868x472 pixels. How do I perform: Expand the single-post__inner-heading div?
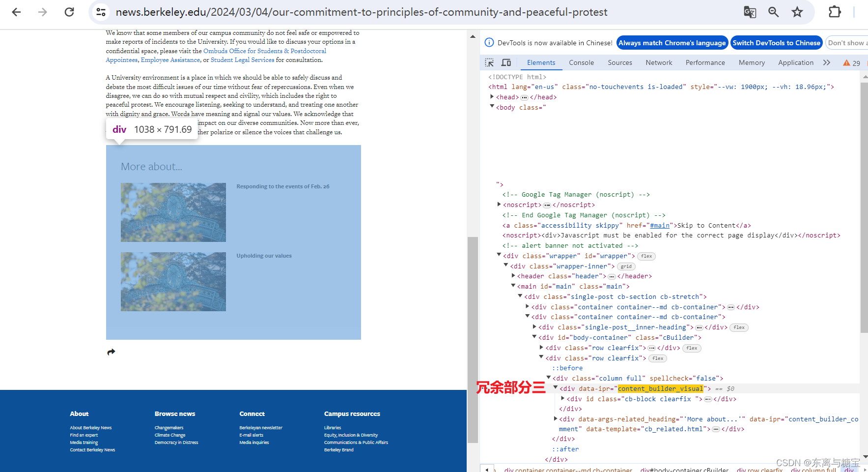click(x=534, y=327)
